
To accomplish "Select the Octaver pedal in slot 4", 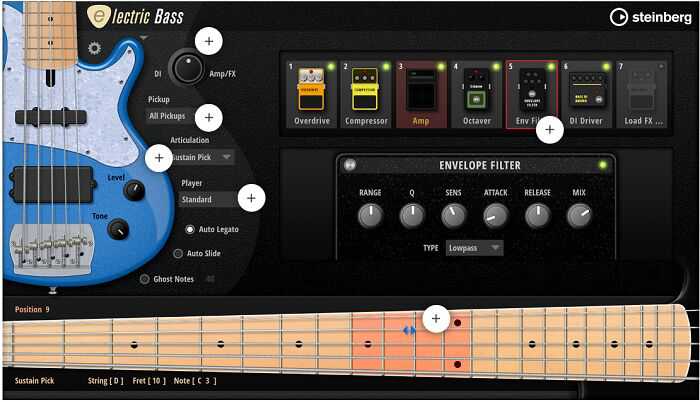I will point(476,94).
